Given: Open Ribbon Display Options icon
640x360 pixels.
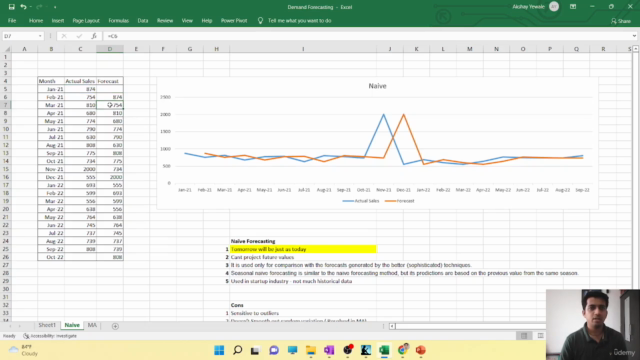Looking at the screenshot, I should tap(573, 7).
